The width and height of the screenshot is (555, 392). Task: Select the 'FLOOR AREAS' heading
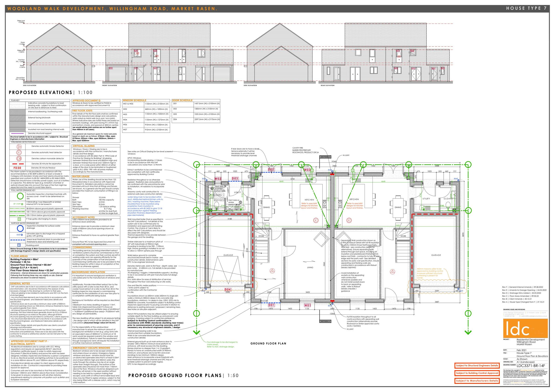click(x=19, y=256)
